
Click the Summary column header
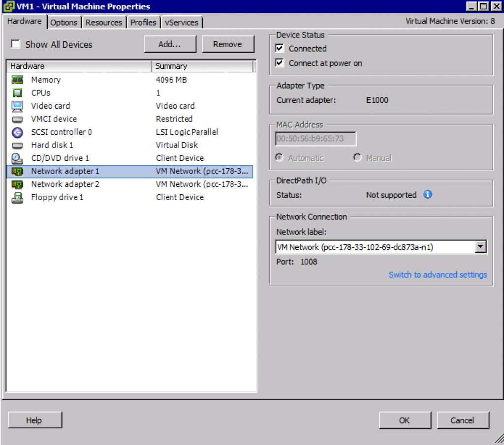pyautogui.click(x=202, y=66)
